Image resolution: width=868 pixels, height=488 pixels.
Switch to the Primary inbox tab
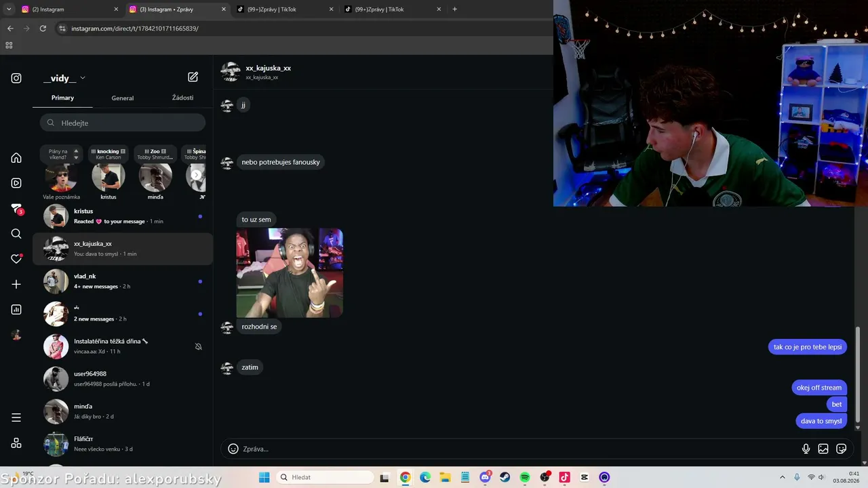pyautogui.click(x=62, y=98)
